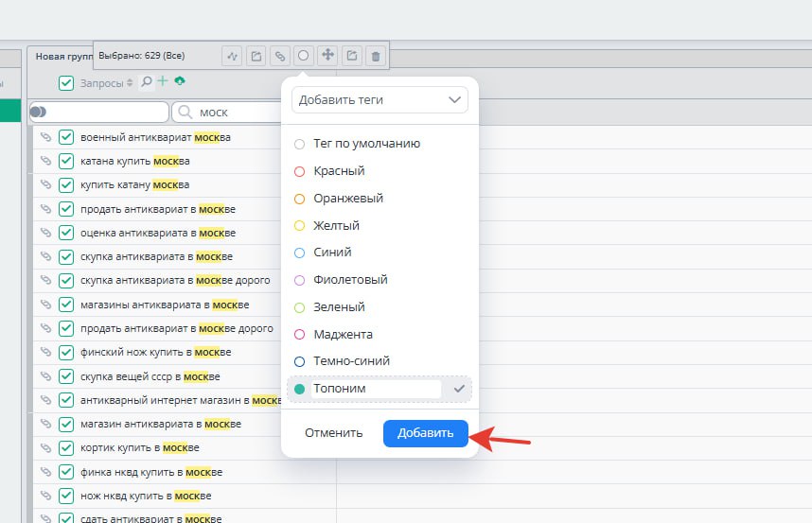
Task: Click the green plus icon near Запросы
Action: point(163,82)
